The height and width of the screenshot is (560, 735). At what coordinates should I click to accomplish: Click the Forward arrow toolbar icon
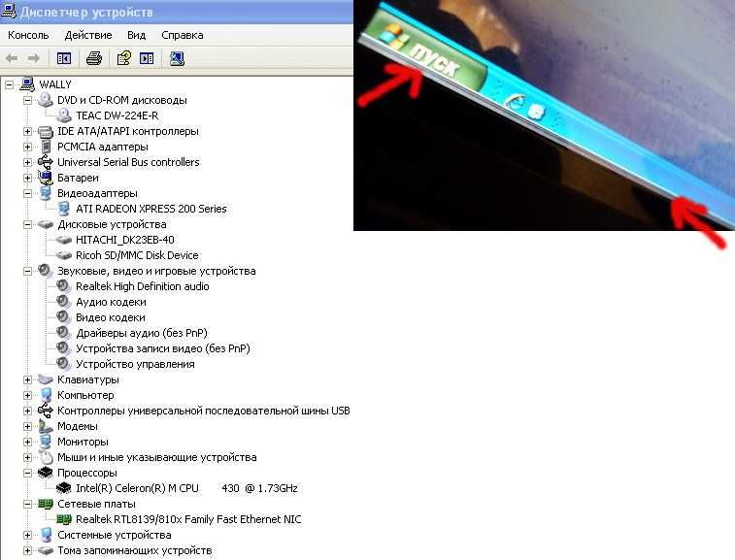pyautogui.click(x=33, y=58)
